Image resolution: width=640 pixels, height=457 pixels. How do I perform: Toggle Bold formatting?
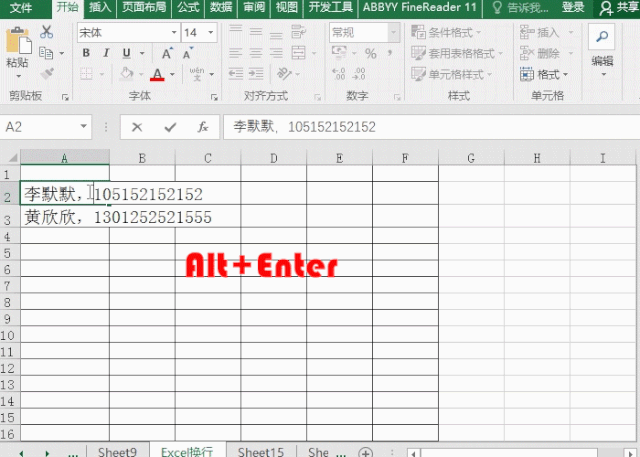click(x=86, y=53)
